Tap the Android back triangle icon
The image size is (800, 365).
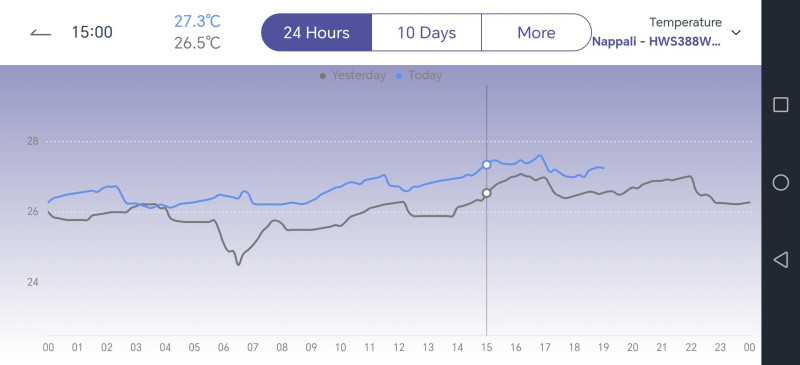[x=781, y=260]
